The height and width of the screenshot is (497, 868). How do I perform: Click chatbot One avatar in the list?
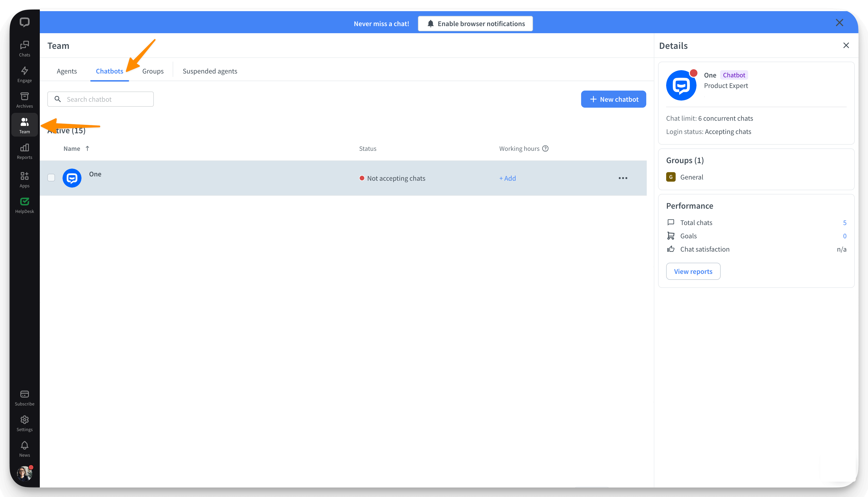click(x=72, y=178)
